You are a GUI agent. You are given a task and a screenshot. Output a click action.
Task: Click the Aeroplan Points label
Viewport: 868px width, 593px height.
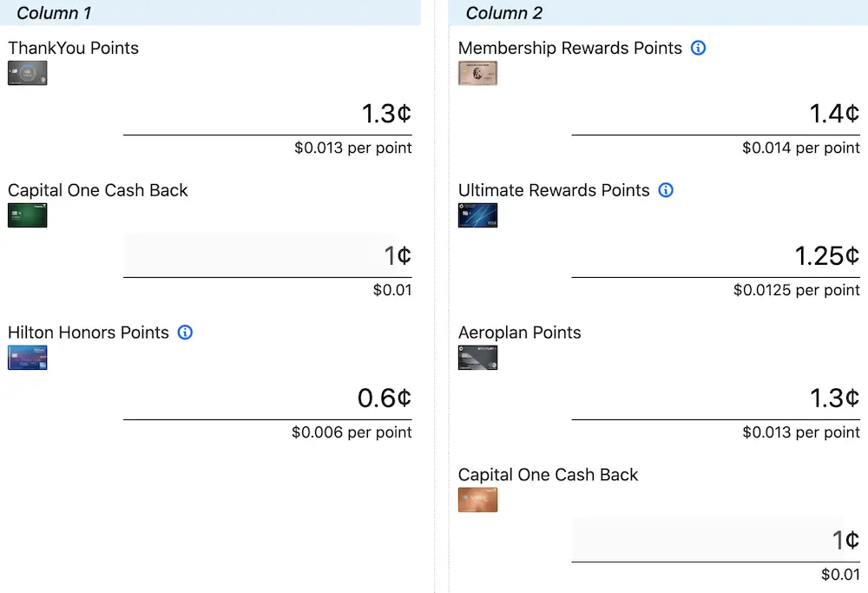click(519, 333)
